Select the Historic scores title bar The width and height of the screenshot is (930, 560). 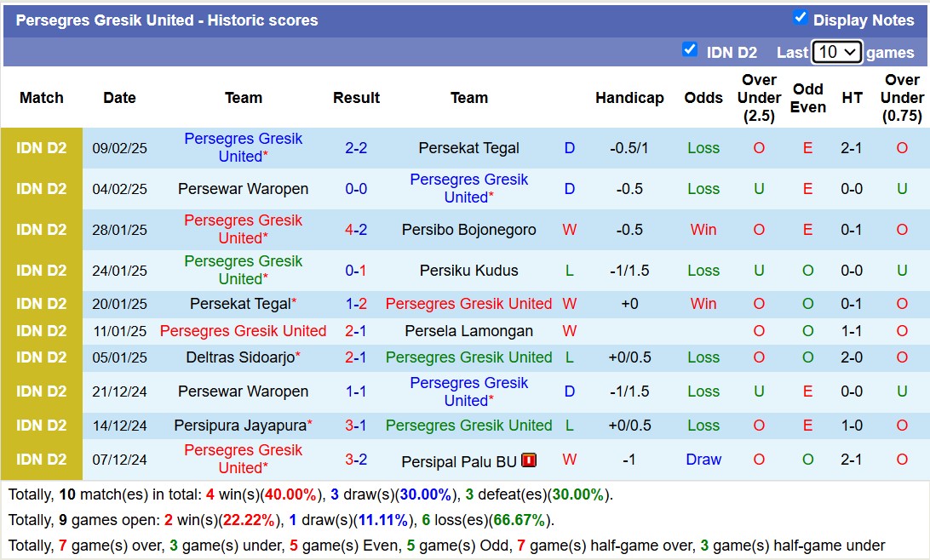tap(164, 20)
